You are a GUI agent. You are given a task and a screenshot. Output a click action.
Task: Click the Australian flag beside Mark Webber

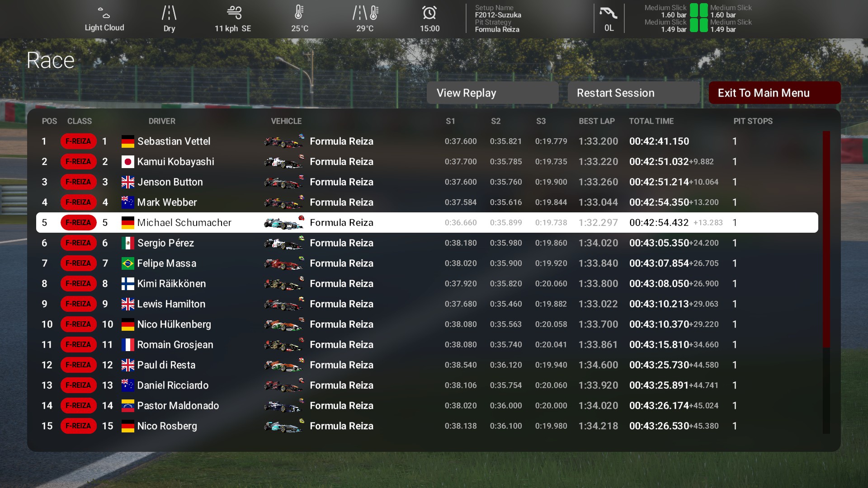[128, 202]
